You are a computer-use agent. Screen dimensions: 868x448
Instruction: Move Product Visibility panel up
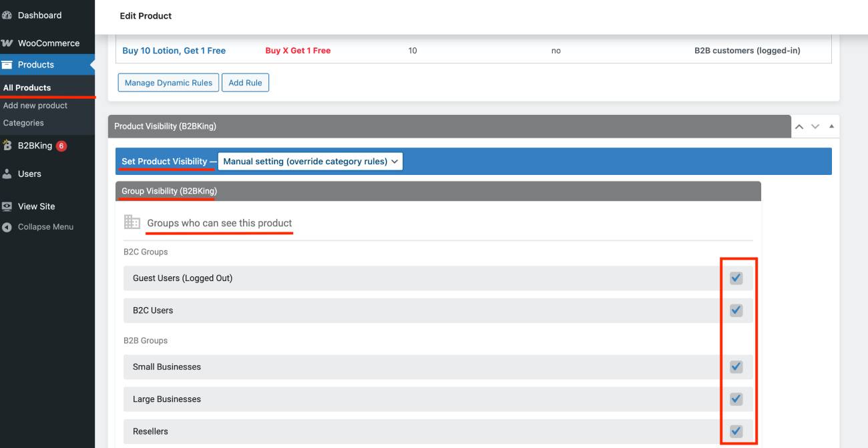point(799,126)
